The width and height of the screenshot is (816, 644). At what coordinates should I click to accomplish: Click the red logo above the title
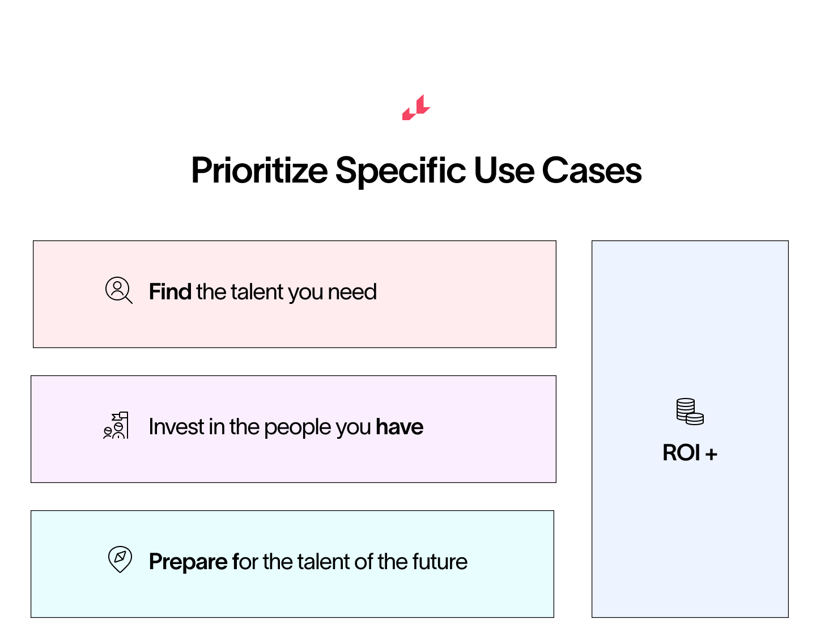(416, 108)
